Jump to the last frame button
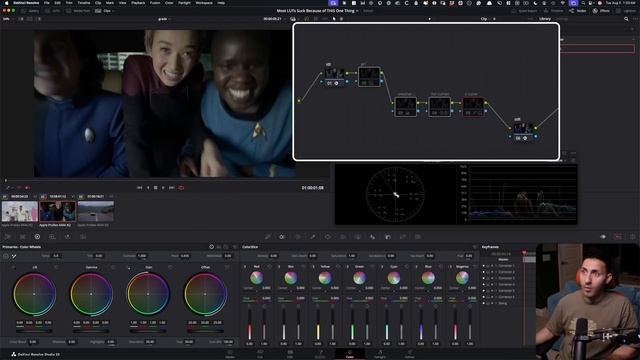This screenshot has height=360, width=640. (x=172, y=188)
